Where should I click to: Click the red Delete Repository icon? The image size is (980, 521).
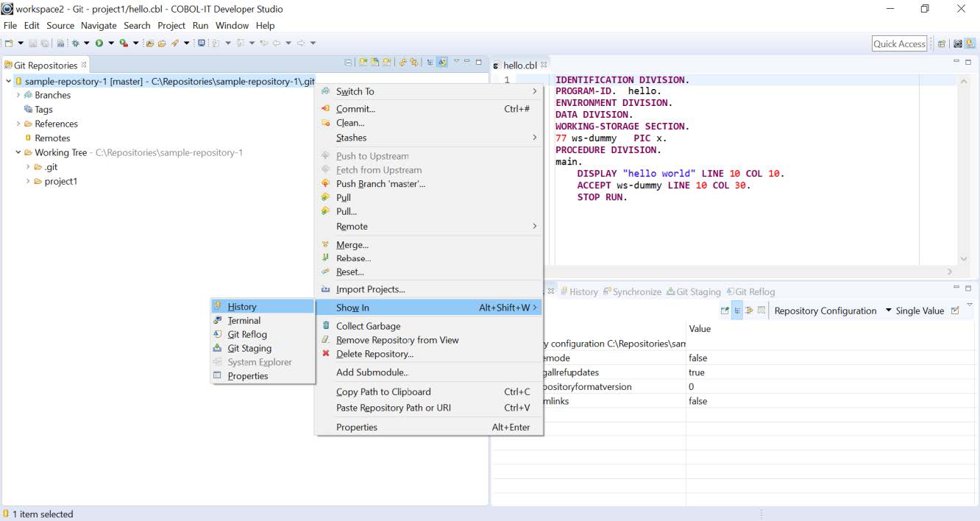coord(326,354)
